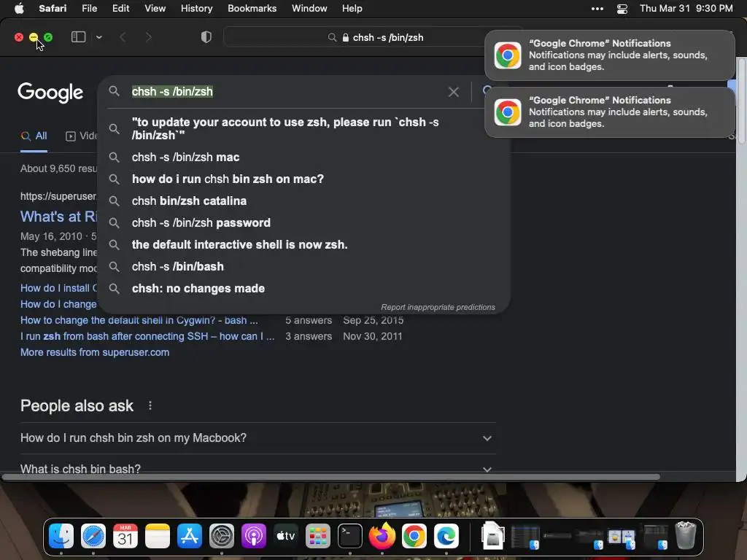
Task: Open the Safari privacy report shield
Action: pos(206,37)
